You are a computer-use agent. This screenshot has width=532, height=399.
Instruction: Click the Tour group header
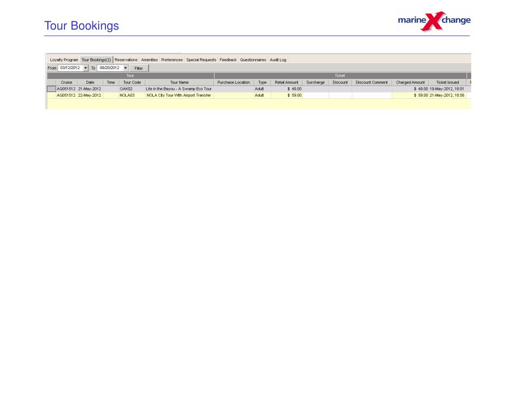coord(130,76)
